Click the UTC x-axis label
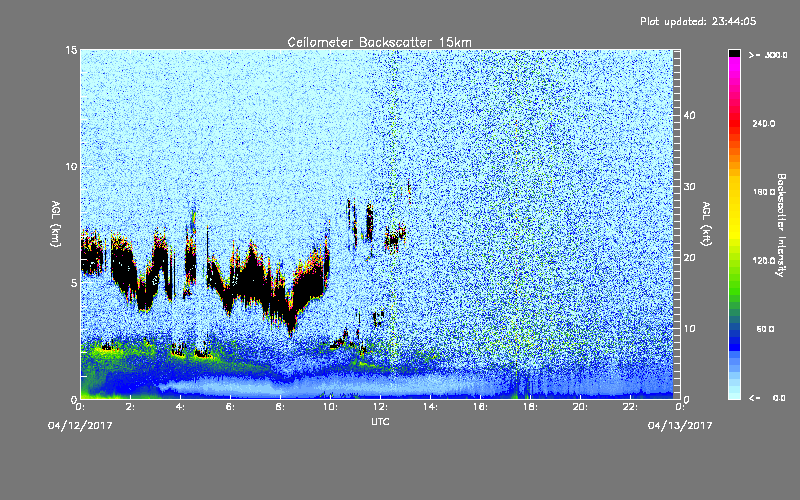The height and width of the screenshot is (500, 800). coord(380,421)
